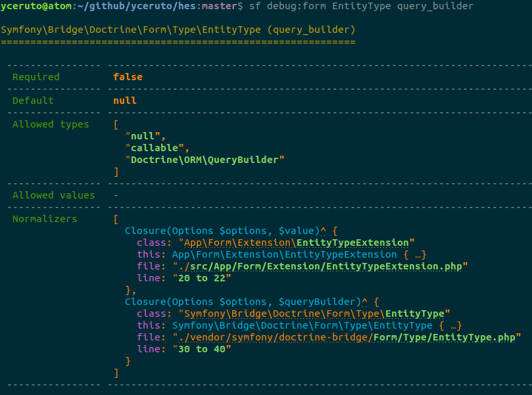Click the caret after the $queryBuilder closure signature
Screen dimensions: 532x395
click(364, 302)
